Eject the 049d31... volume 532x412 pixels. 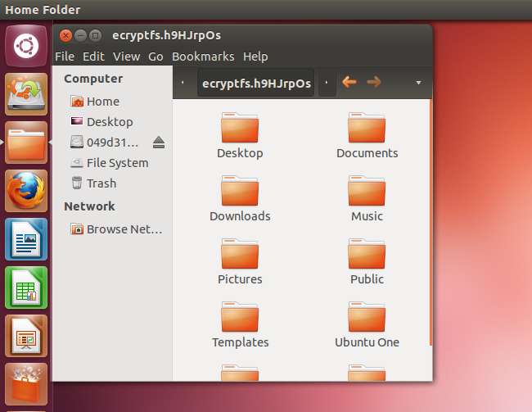159,143
